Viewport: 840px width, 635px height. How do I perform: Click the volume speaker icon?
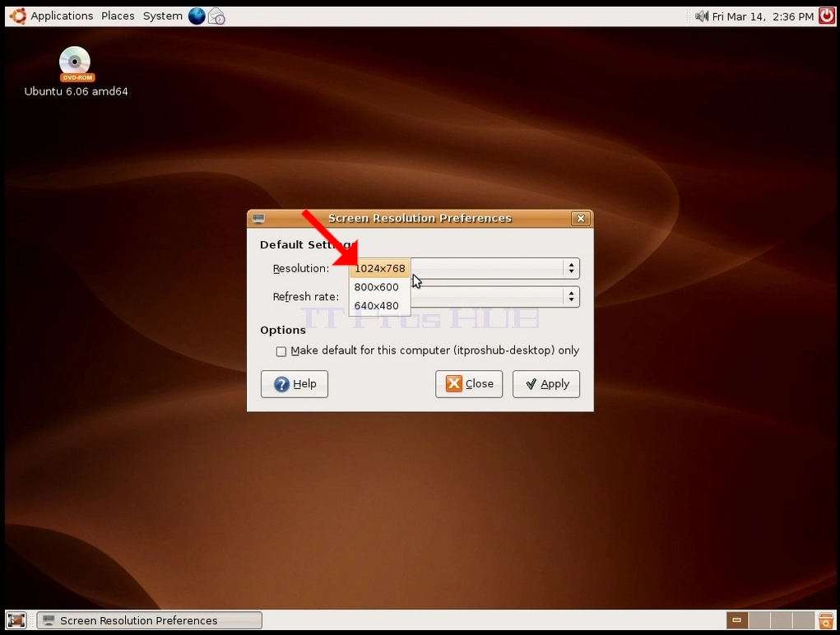click(701, 16)
